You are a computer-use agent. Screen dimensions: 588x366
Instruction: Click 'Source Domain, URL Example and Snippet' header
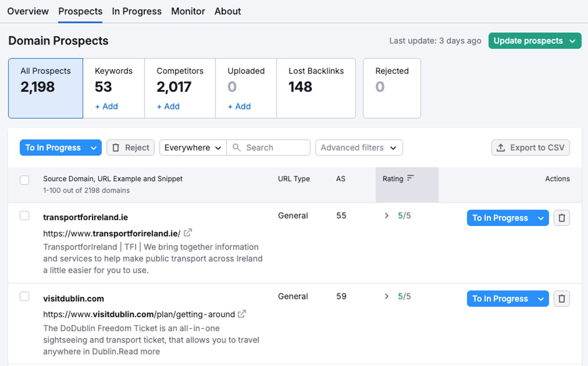(x=113, y=178)
